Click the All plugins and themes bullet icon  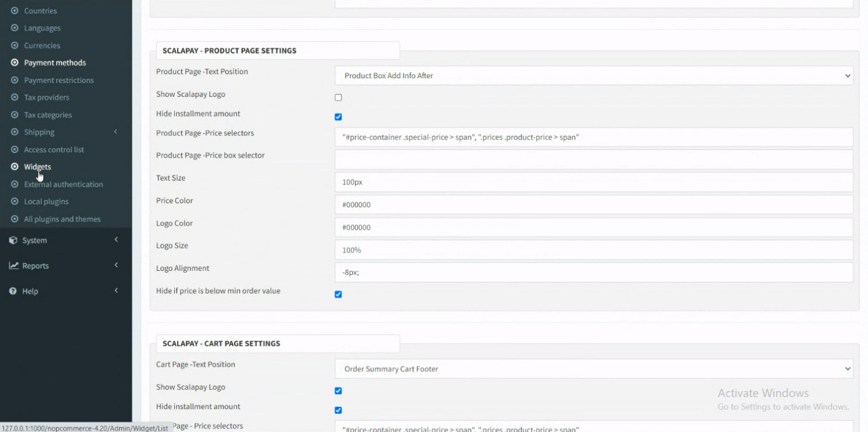[15, 219]
